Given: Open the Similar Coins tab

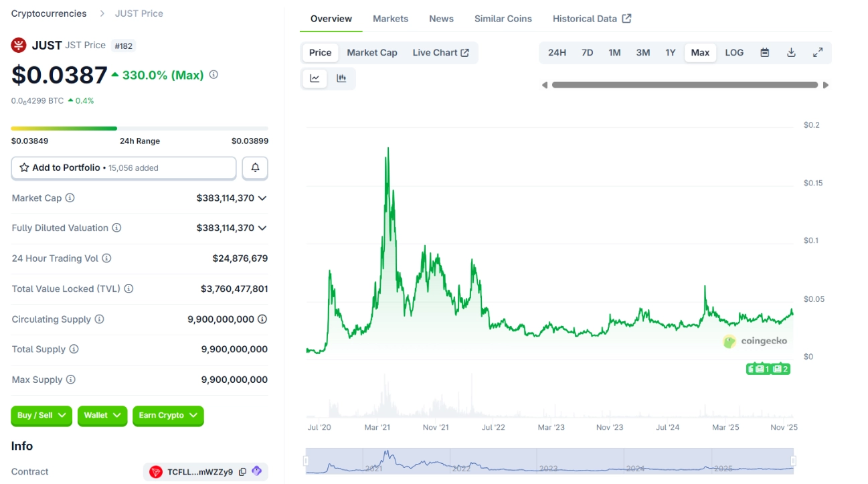Looking at the screenshot, I should [x=503, y=19].
